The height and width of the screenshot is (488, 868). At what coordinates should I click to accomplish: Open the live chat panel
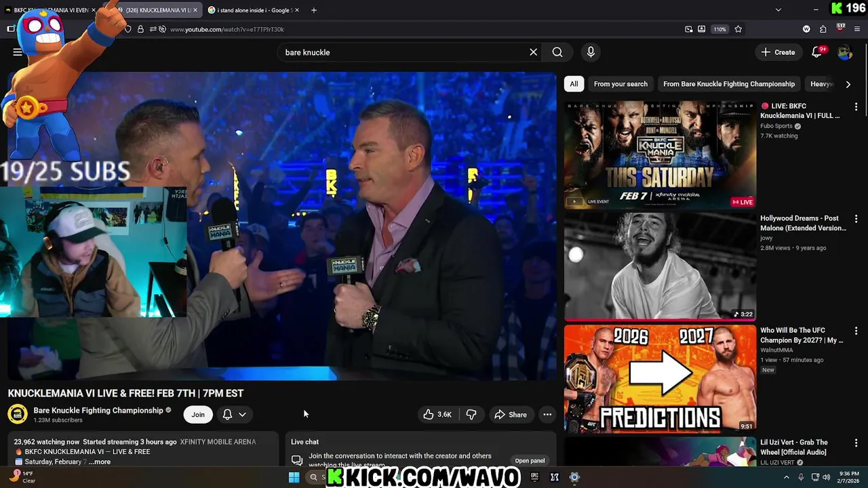tap(530, 461)
